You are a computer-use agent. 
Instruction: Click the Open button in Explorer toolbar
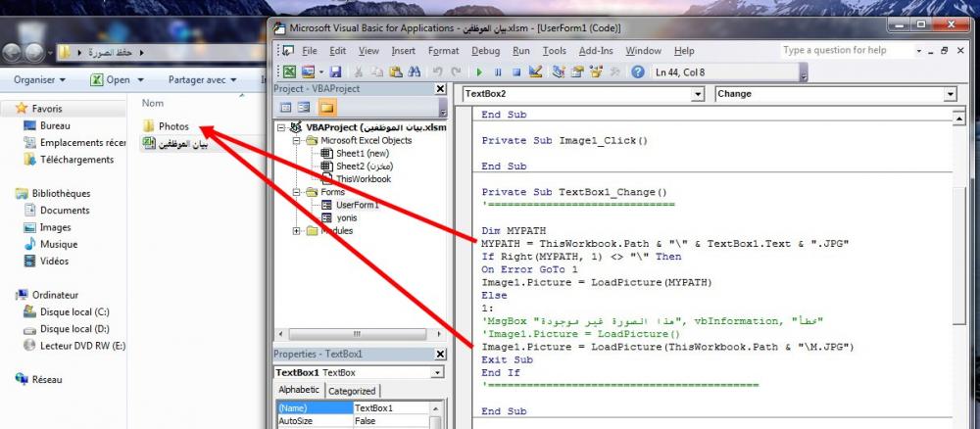pos(119,80)
